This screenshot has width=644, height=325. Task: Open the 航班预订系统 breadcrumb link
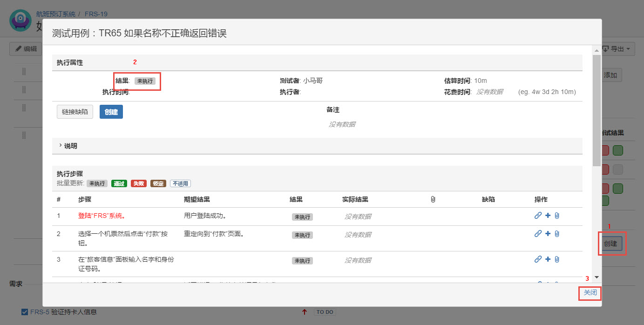(x=56, y=14)
